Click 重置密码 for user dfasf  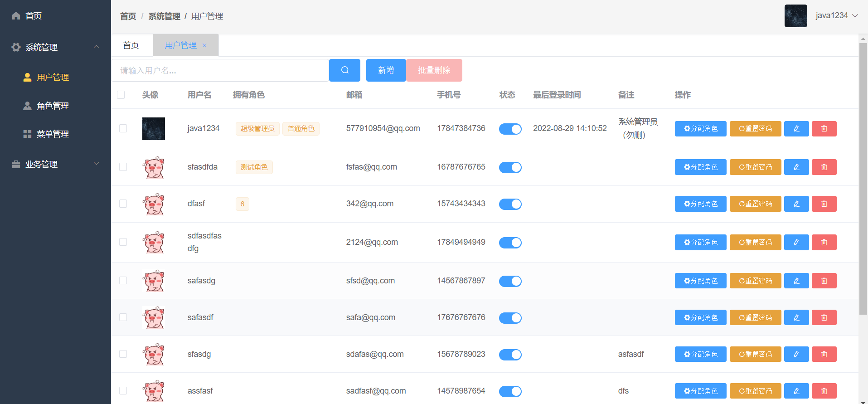(x=755, y=204)
